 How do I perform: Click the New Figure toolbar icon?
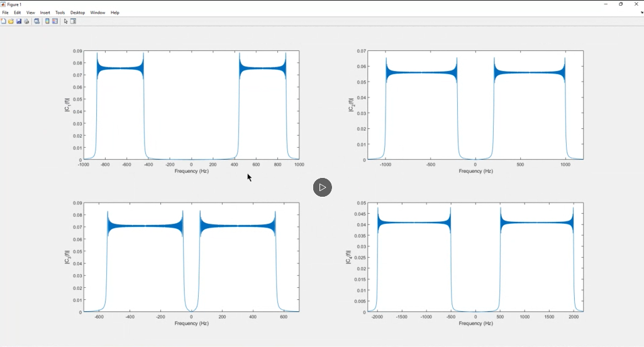[3, 21]
